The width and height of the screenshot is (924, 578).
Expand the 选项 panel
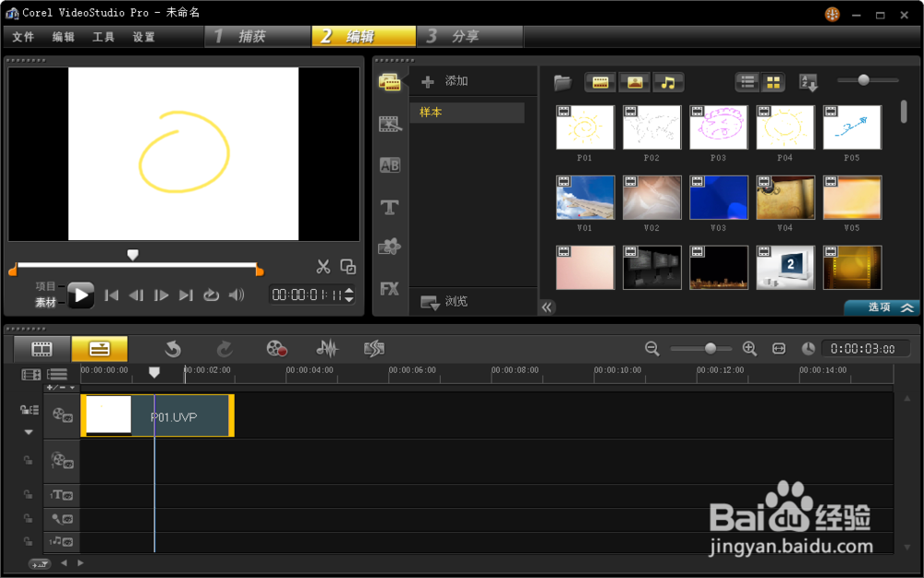point(881,307)
